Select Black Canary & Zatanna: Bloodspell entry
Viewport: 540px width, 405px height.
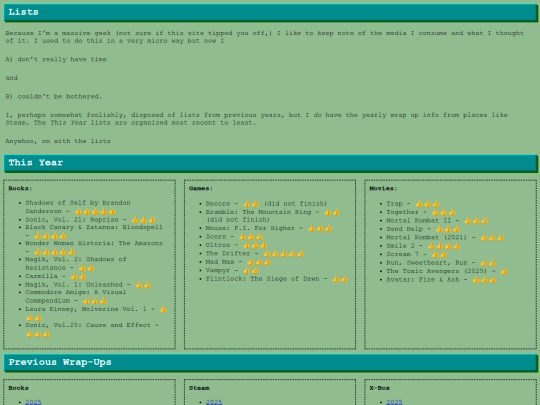[94, 231]
